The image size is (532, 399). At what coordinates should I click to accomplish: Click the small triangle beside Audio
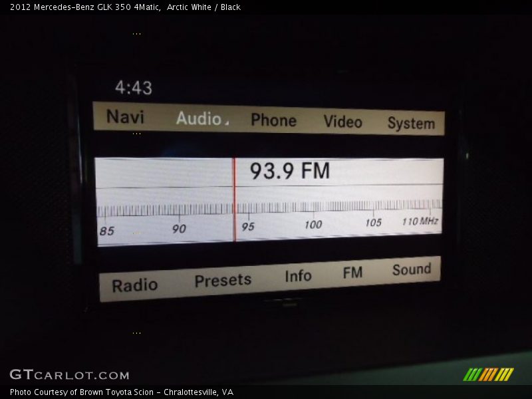click(x=227, y=122)
